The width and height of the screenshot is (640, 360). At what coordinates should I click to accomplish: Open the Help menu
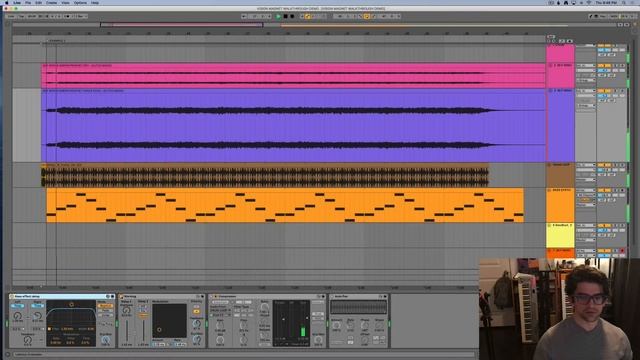pos(95,2)
